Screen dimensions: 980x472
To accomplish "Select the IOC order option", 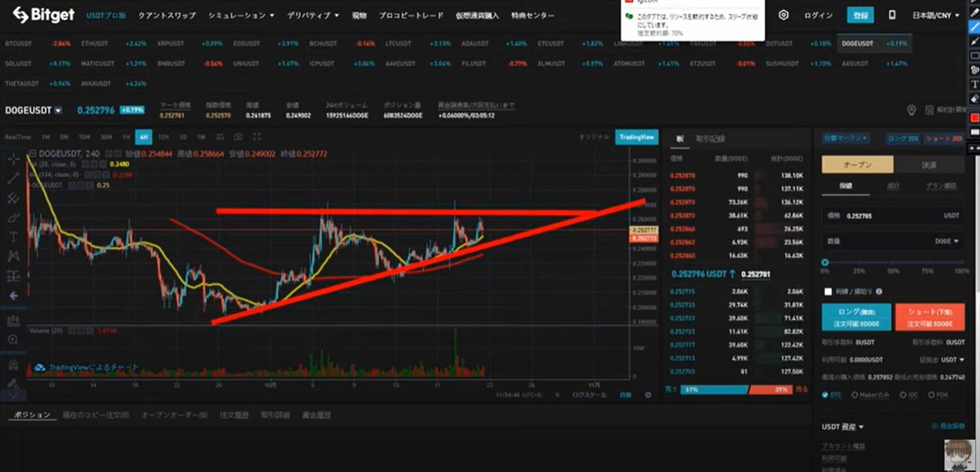I will (908, 395).
